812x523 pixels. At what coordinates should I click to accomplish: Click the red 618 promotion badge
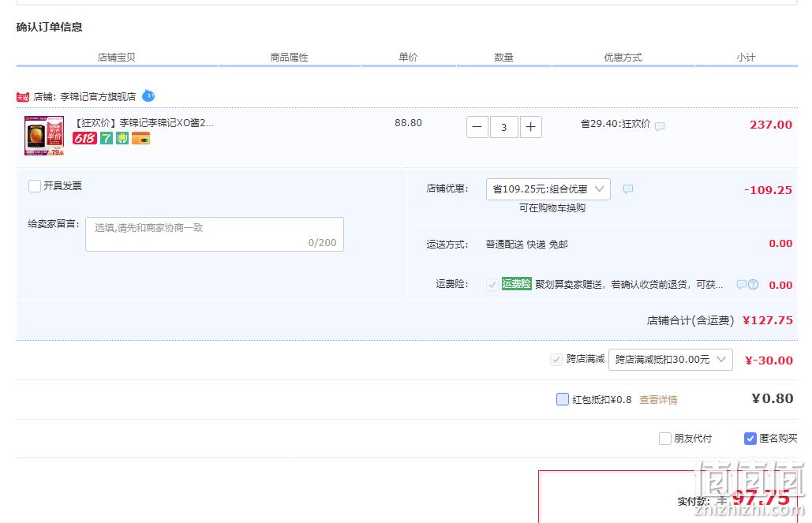(x=85, y=138)
